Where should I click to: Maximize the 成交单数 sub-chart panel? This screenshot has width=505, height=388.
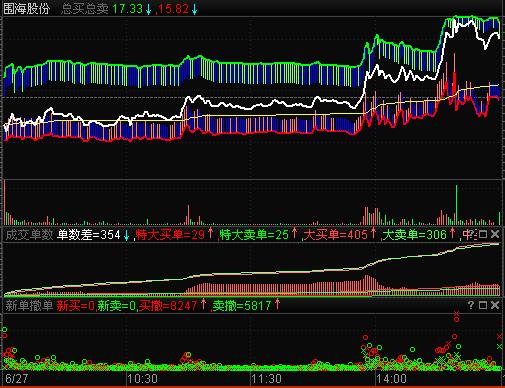tap(483, 234)
